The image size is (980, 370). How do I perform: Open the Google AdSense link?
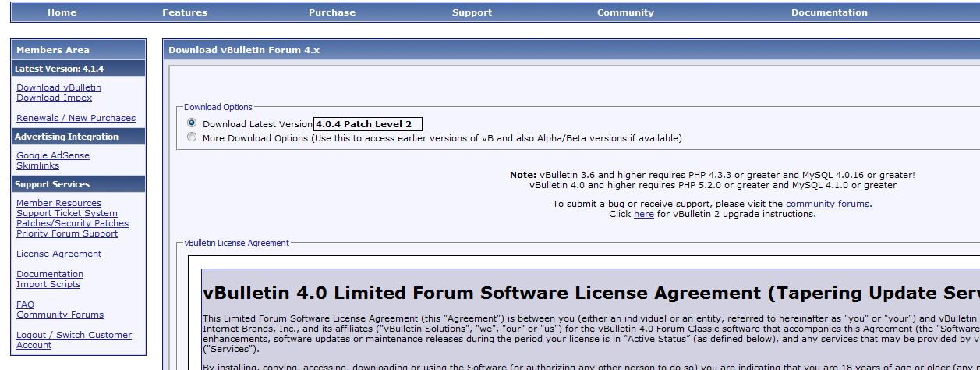point(53,155)
